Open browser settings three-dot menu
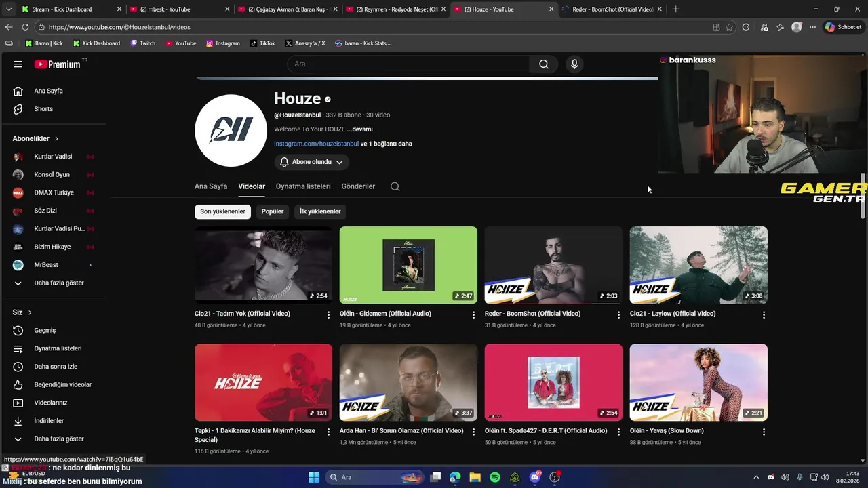Viewport: 868px width, 488px height. coord(812,27)
